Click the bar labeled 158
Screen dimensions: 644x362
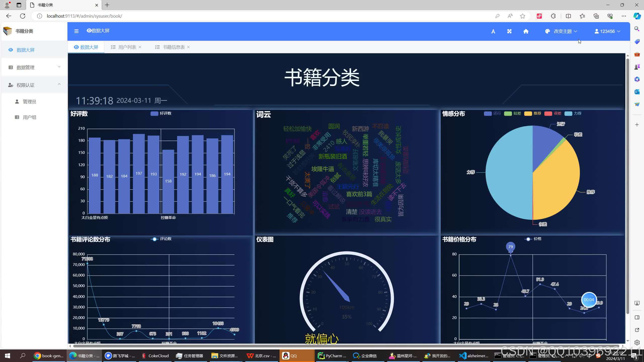tap(168, 182)
